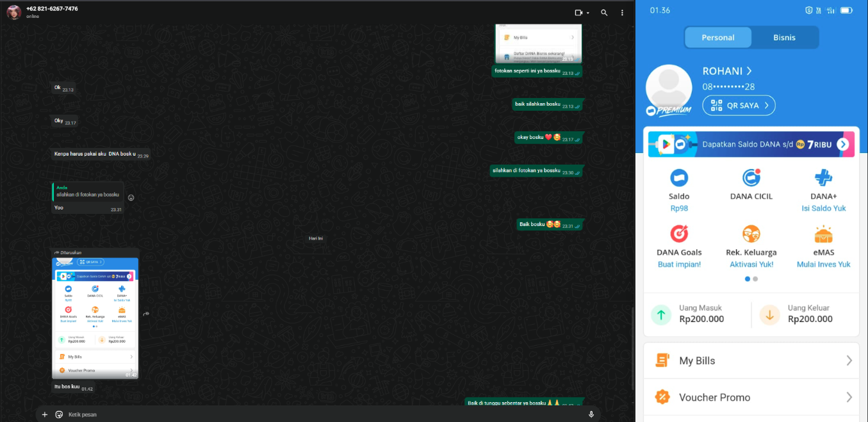Open the forwarded DANA screenshot in chat
Screen dimensions: 868x422
tap(95, 318)
